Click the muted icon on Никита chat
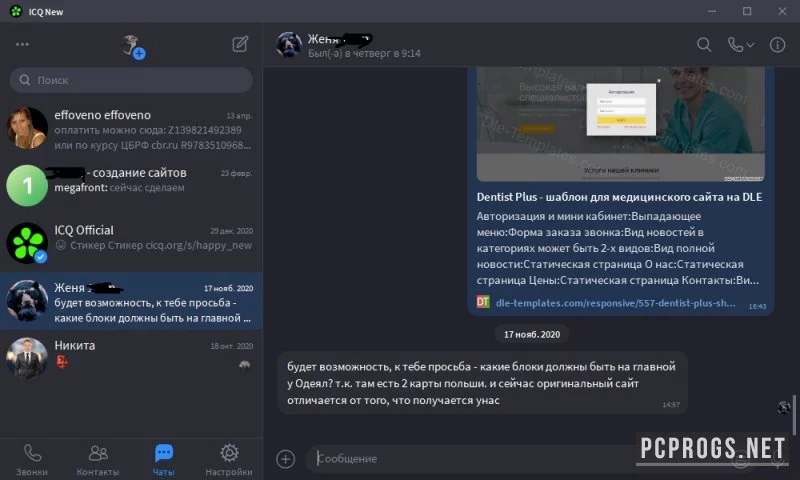Screen dimensions: 800x480 tap(245, 365)
